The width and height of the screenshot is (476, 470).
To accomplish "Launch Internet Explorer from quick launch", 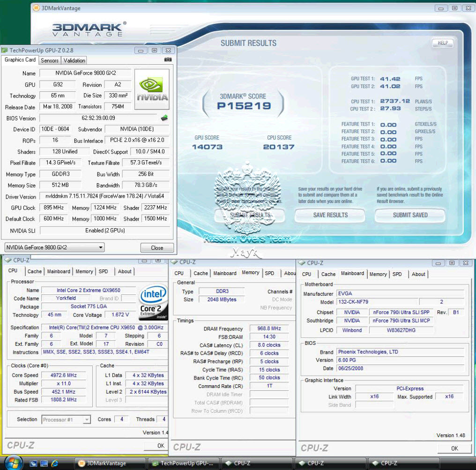I will [55, 463].
